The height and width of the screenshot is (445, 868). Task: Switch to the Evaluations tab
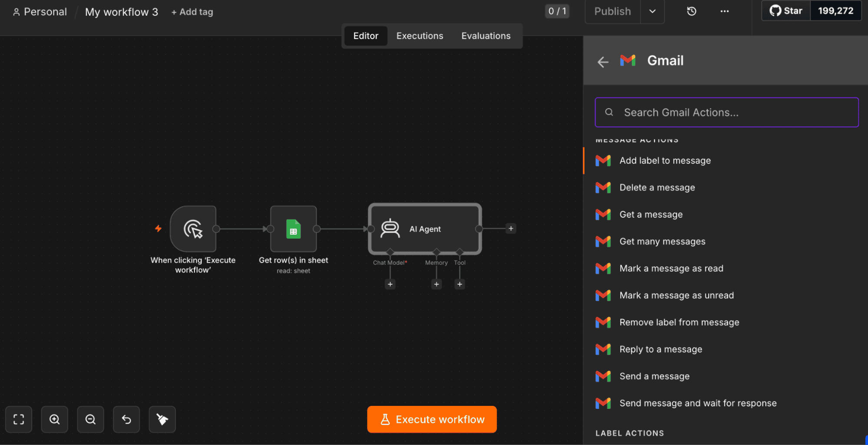[486, 36]
